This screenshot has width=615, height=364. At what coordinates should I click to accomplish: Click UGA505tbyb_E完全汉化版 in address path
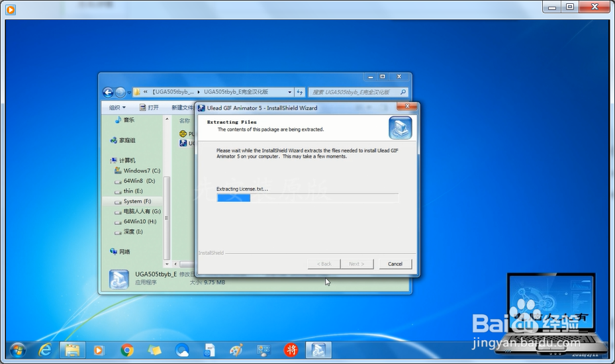[x=236, y=92]
